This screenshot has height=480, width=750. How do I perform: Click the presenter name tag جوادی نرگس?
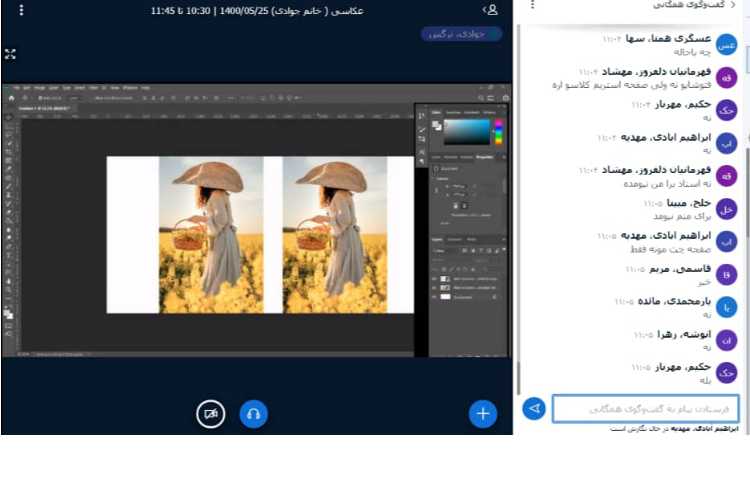(x=461, y=34)
